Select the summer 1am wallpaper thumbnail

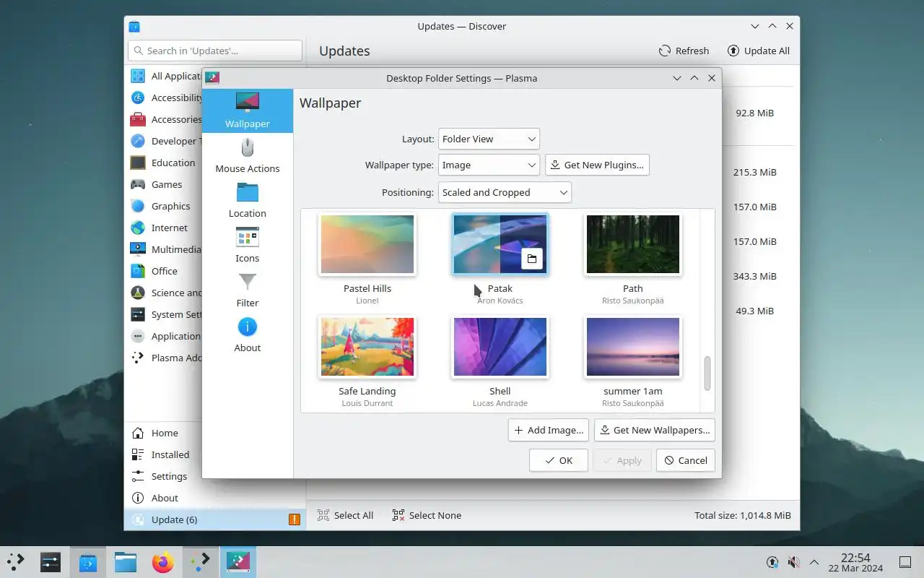(x=633, y=347)
